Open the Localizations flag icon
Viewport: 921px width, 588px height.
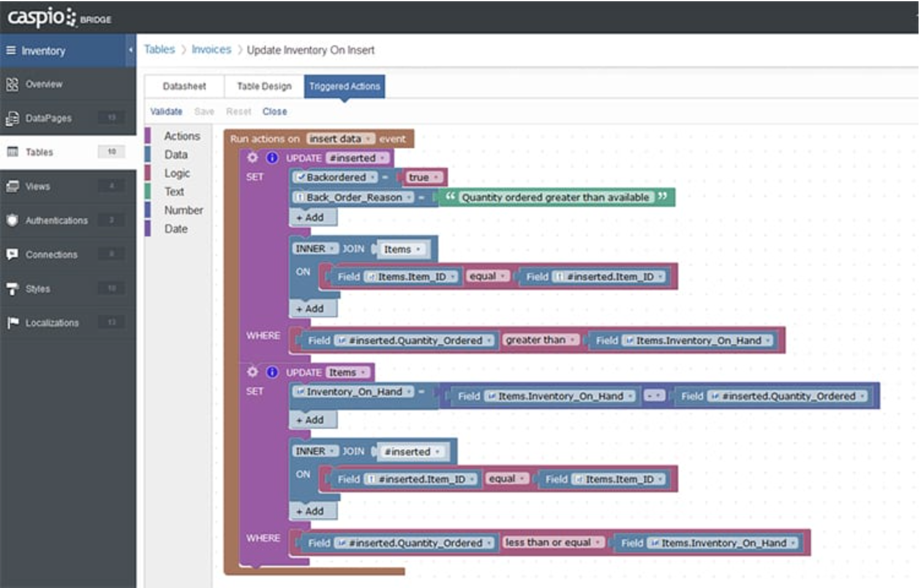[x=12, y=322]
